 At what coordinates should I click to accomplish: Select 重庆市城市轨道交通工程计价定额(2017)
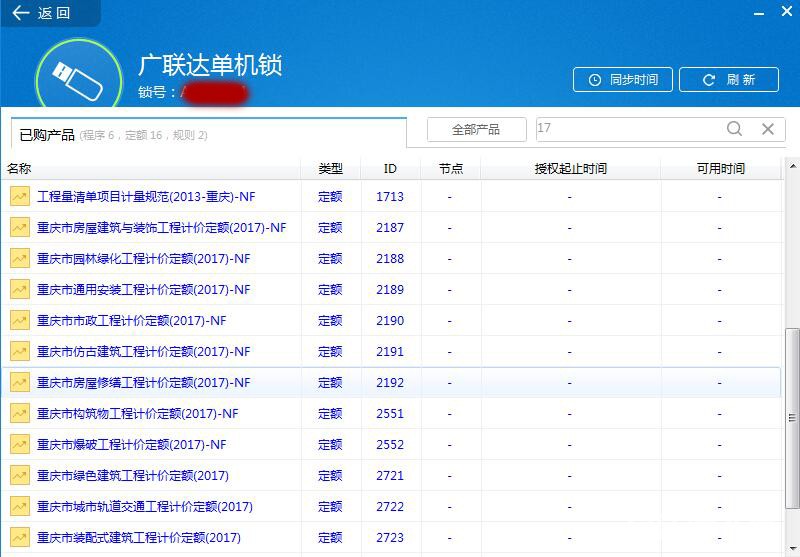click(145, 507)
